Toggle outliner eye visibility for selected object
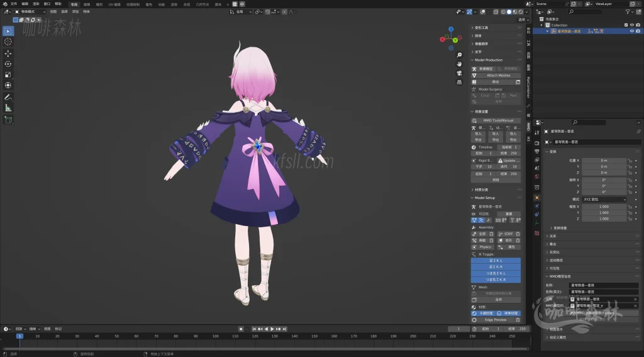Viewport: 644px width, 357px height. tap(631, 31)
